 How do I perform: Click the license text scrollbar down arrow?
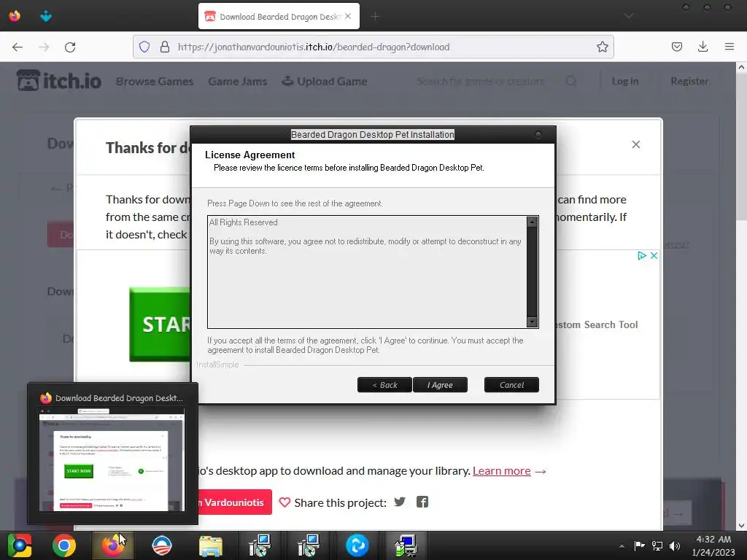532,322
